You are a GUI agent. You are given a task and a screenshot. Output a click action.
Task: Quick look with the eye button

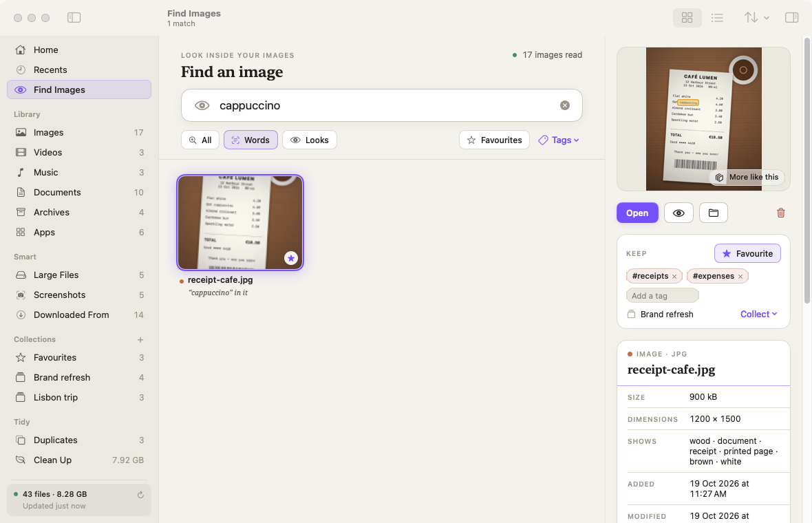(x=679, y=213)
